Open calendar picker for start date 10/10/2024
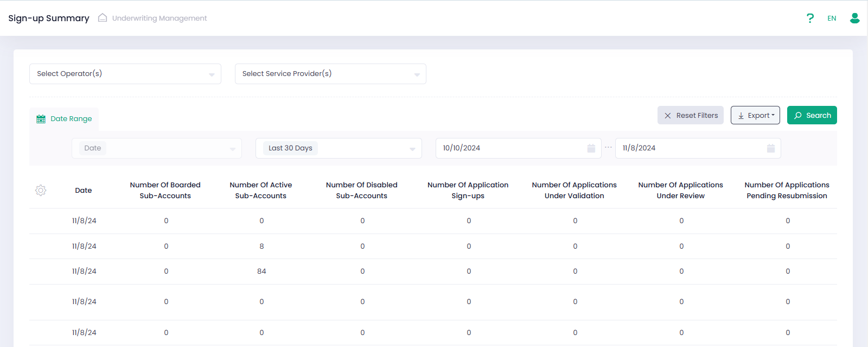This screenshot has height=347, width=868. click(591, 148)
